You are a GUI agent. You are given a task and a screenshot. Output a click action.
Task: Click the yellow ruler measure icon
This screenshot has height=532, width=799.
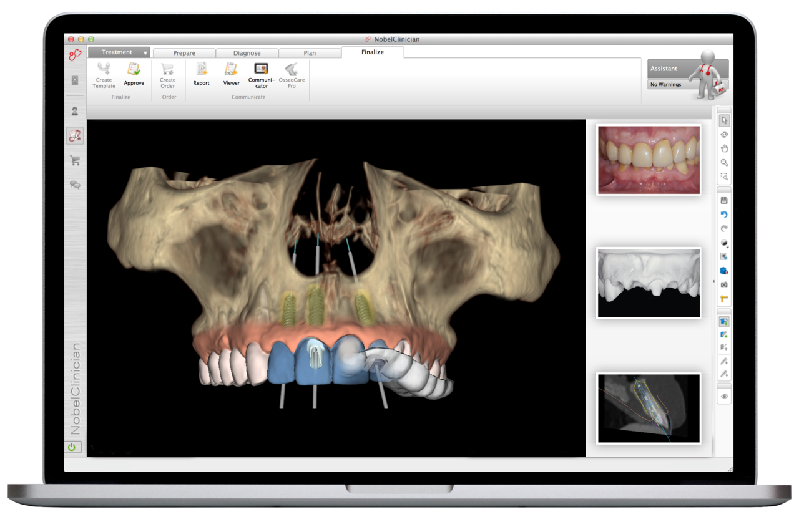click(724, 299)
